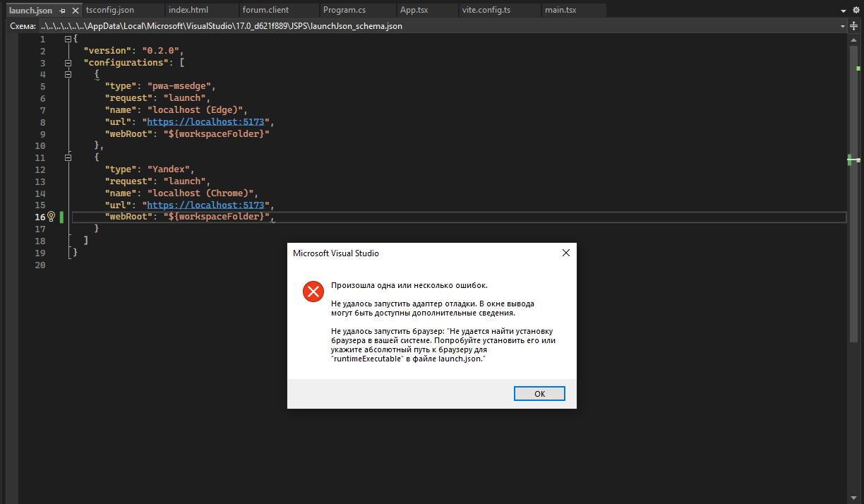The width and height of the screenshot is (864, 504).
Task: Click the "Yandex" type value on line 12
Action: pyautogui.click(x=168, y=169)
